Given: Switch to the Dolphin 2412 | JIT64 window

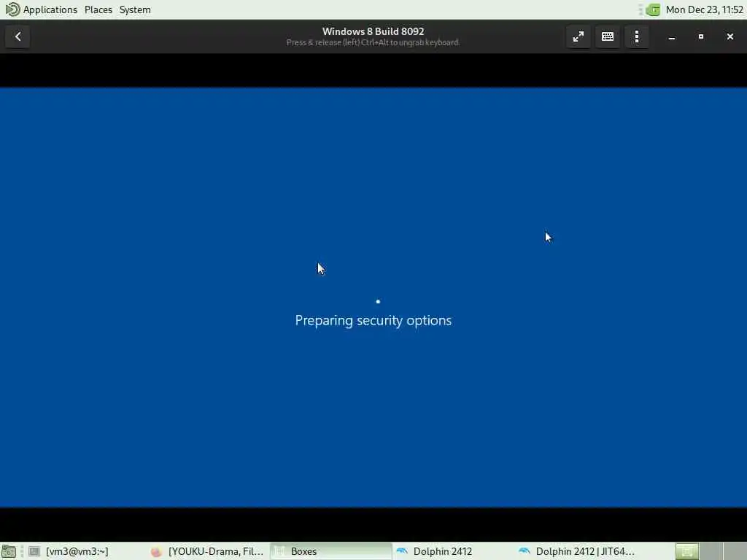Looking at the screenshot, I should click(x=576, y=551).
